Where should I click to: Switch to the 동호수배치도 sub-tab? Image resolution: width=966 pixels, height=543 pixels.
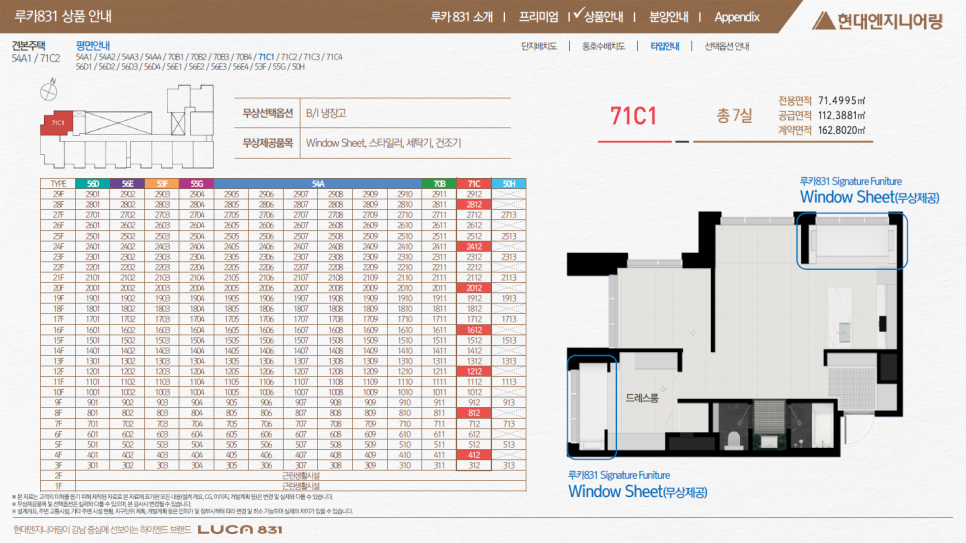[603, 46]
